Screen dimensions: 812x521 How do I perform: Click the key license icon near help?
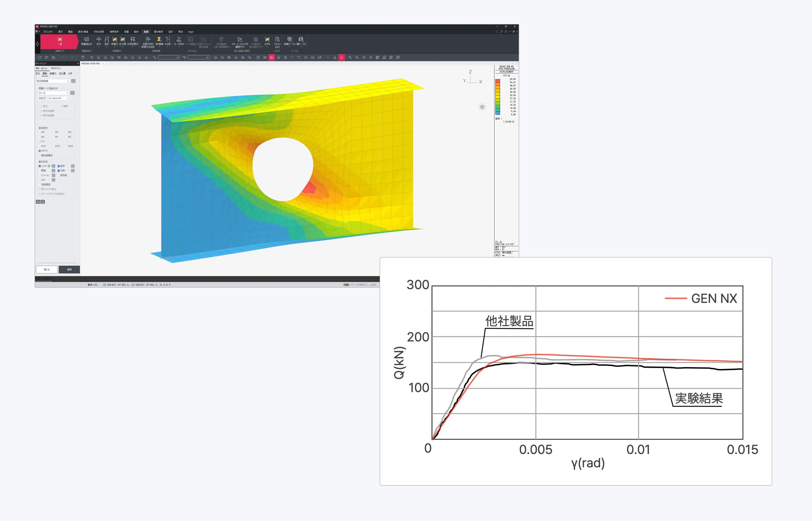[x=501, y=32]
